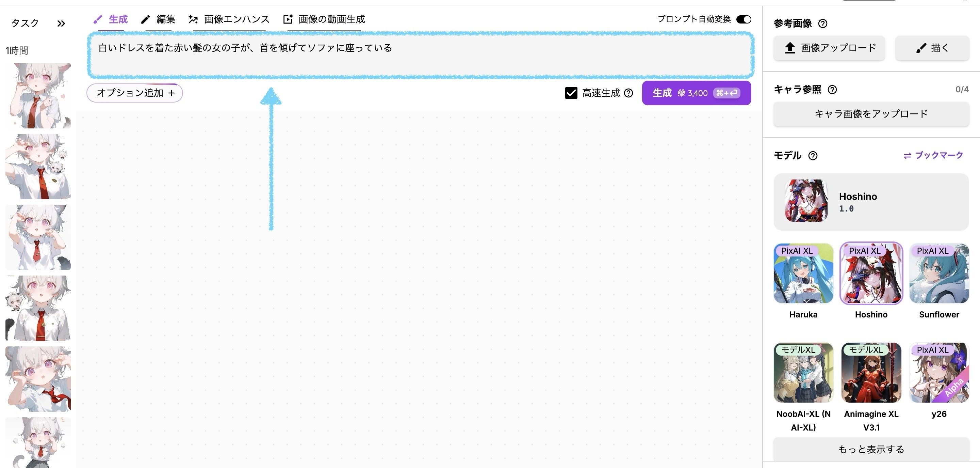Show help tooltip next to 高速生成
The width and height of the screenshot is (980, 468).
629,93
